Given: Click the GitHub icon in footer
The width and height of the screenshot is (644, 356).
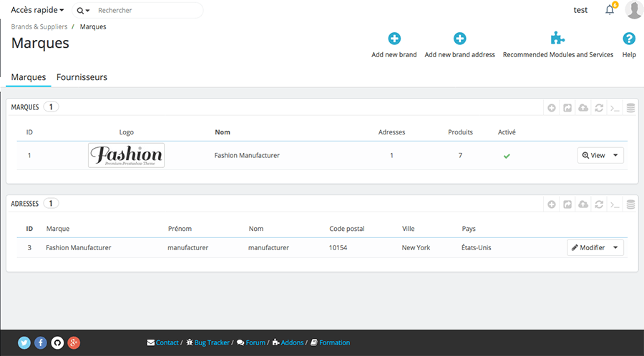Looking at the screenshot, I should (x=57, y=342).
